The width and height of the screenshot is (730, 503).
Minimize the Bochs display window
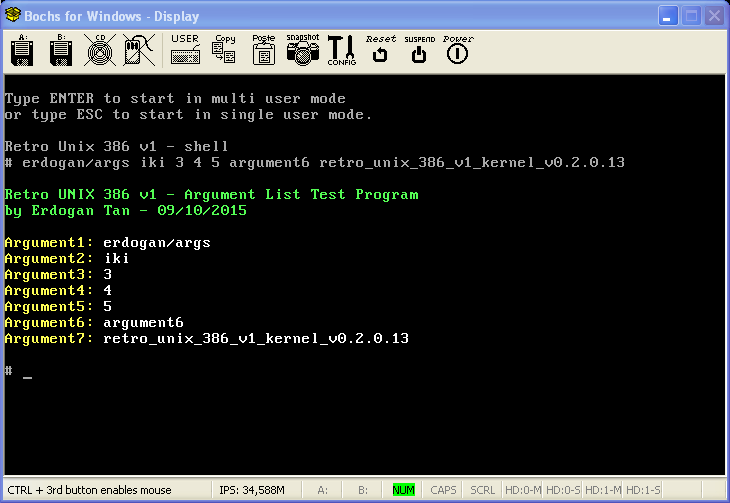point(667,16)
